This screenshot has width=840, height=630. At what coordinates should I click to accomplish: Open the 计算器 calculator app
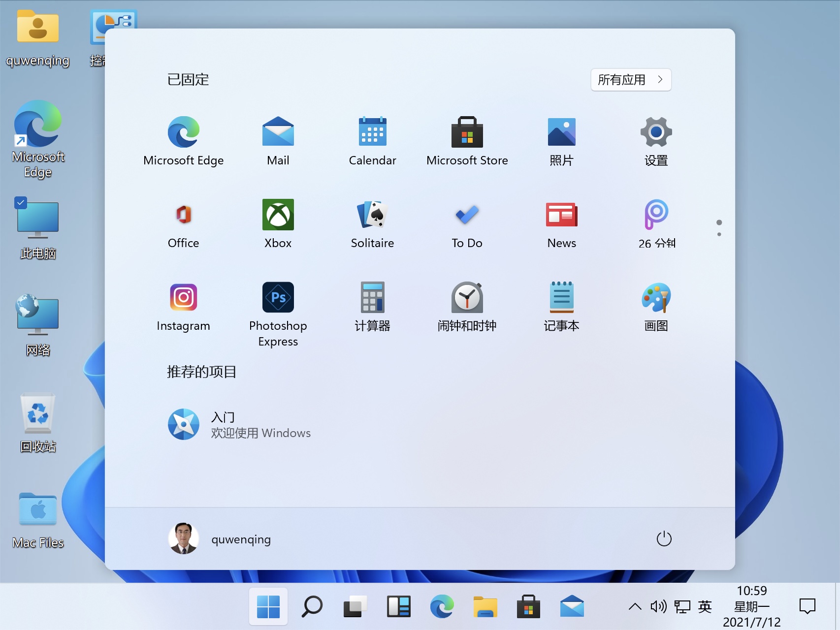[372, 307]
